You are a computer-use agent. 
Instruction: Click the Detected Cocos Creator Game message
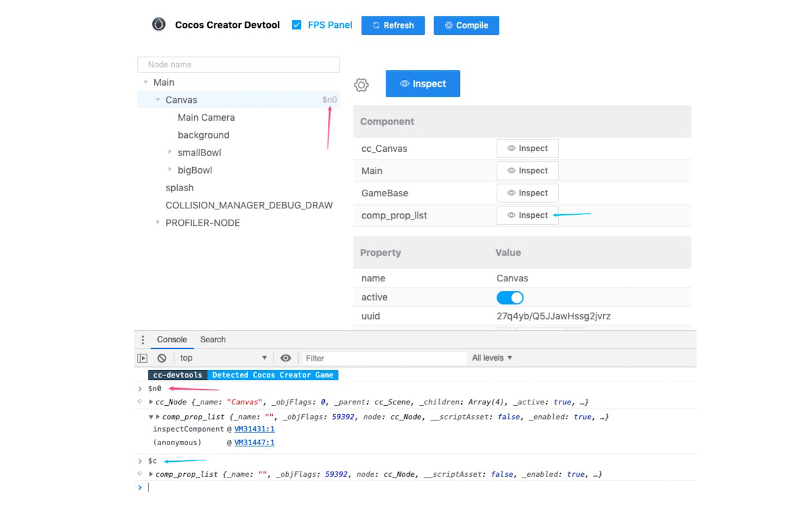click(273, 375)
